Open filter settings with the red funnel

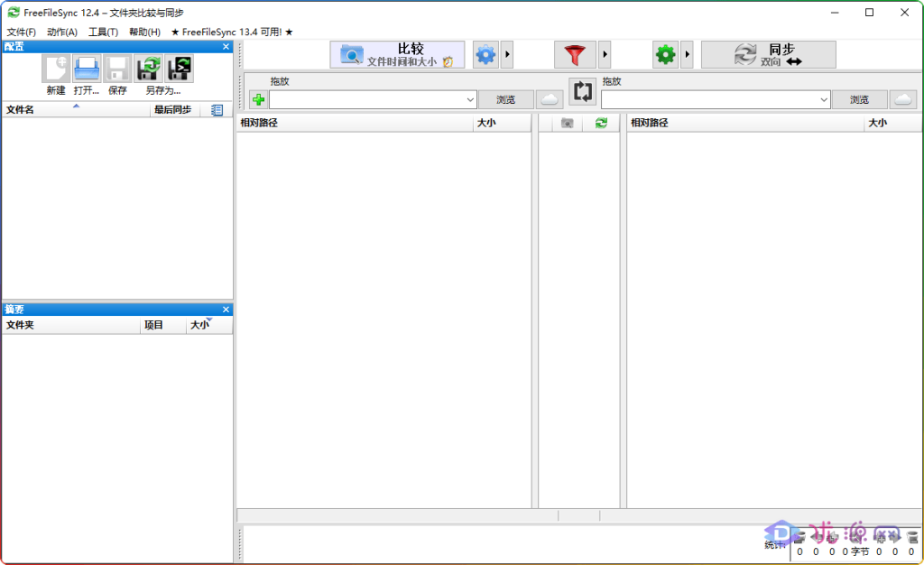tap(575, 55)
